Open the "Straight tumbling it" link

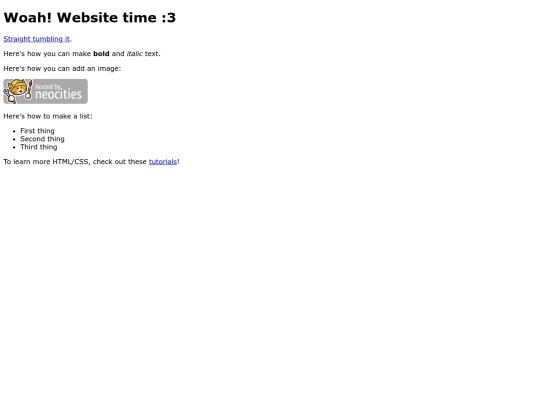coord(37,39)
